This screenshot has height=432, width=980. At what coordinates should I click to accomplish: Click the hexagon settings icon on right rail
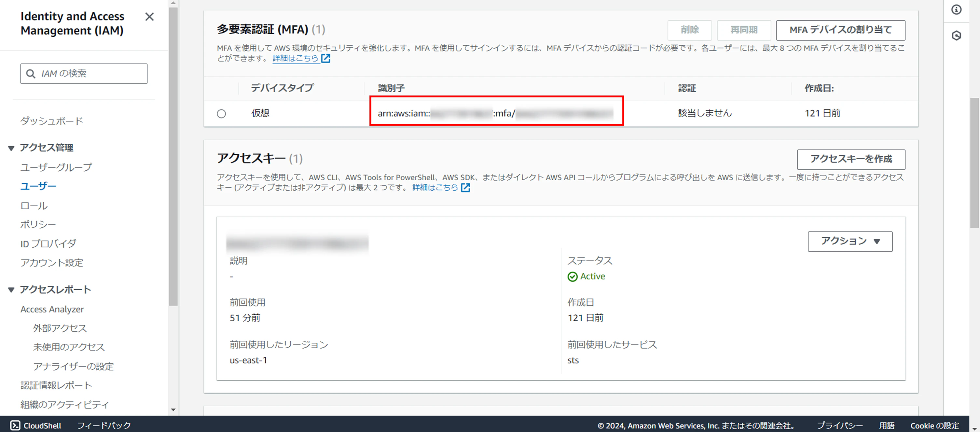coord(956,36)
